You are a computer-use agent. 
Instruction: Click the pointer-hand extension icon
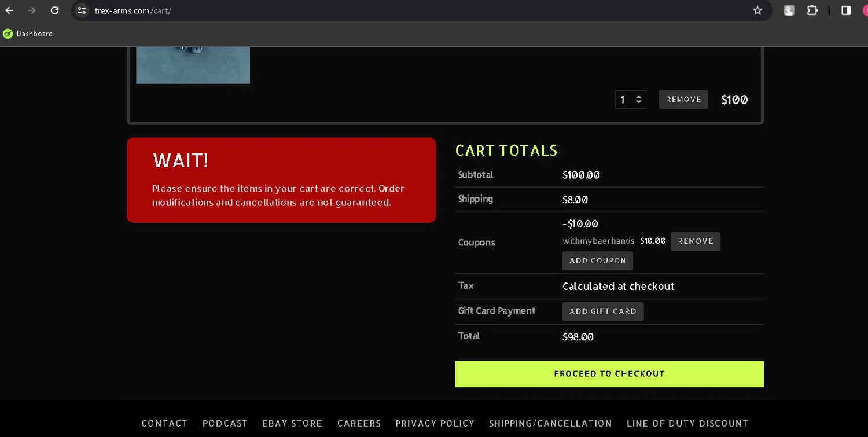[x=789, y=10]
